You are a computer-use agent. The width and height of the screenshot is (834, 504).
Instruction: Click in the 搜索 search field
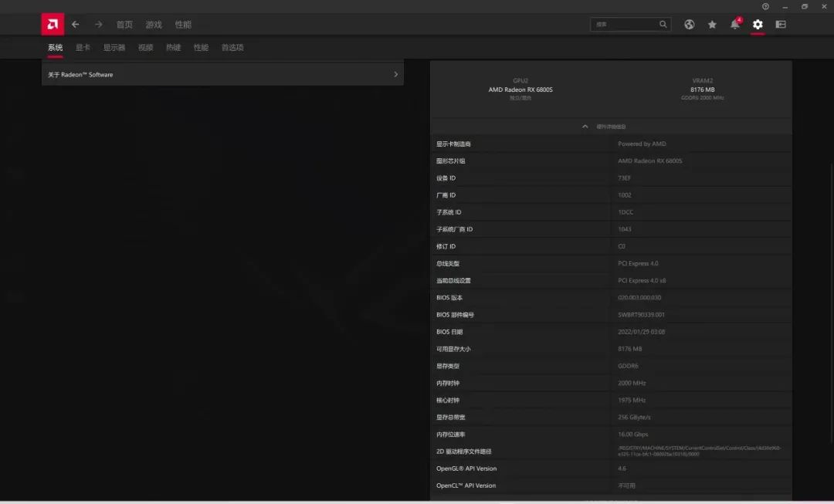(624, 25)
